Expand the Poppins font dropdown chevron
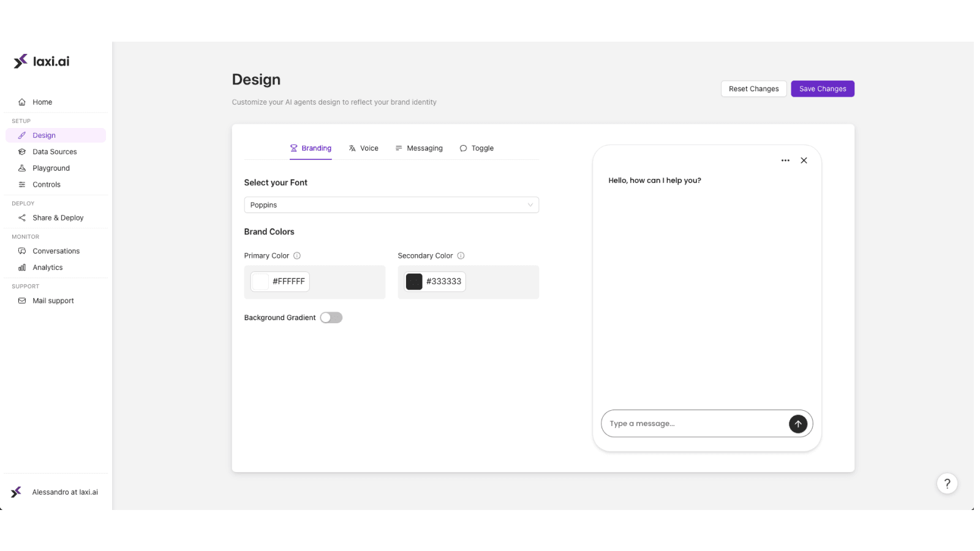Viewport: 980px width, 551px height. pyautogui.click(x=530, y=204)
